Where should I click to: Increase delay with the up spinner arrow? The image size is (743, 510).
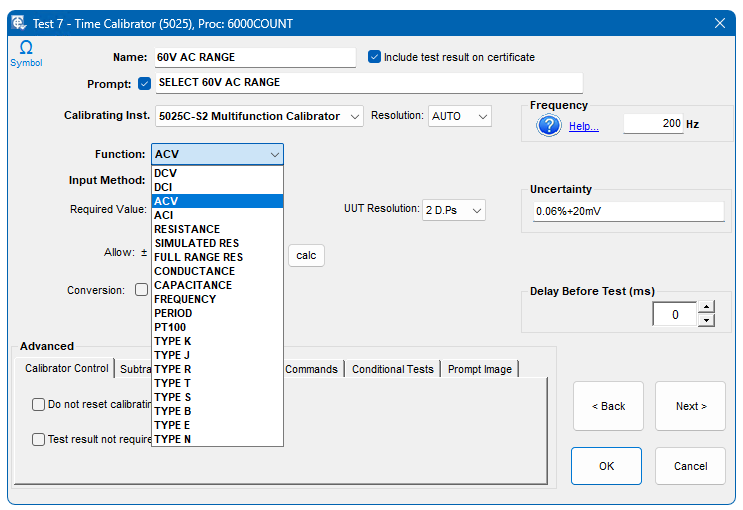point(706,308)
